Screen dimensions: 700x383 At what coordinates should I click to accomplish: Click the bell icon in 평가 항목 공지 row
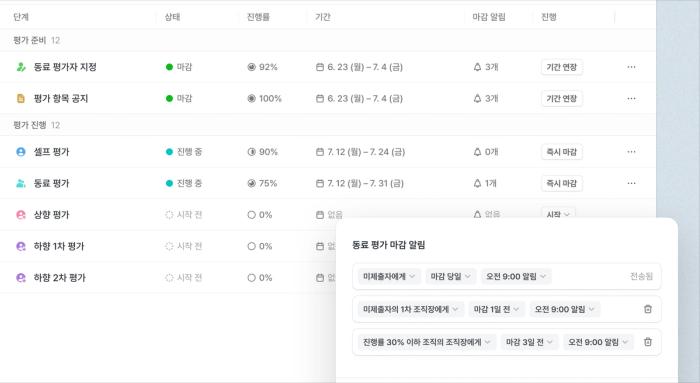[477, 98]
